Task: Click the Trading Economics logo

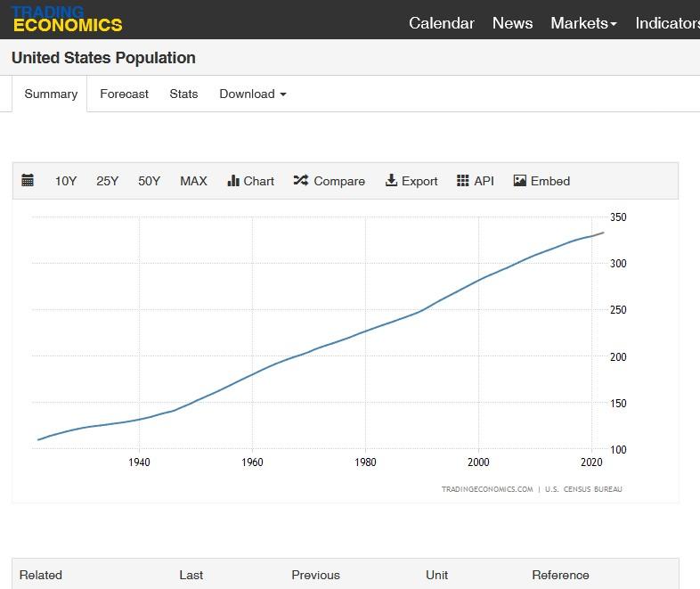Action: click(x=68, y=19)
